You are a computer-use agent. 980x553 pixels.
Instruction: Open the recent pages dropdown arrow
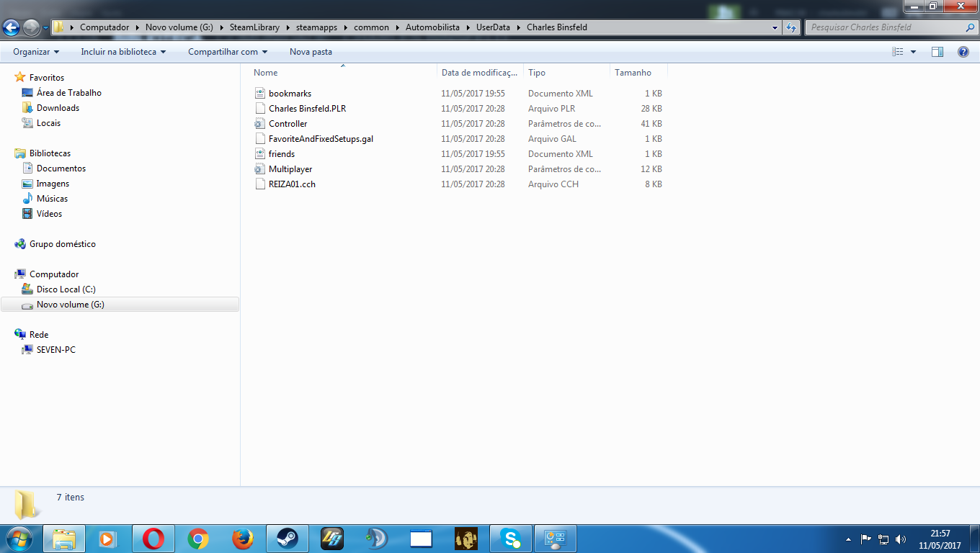[46, 27]
